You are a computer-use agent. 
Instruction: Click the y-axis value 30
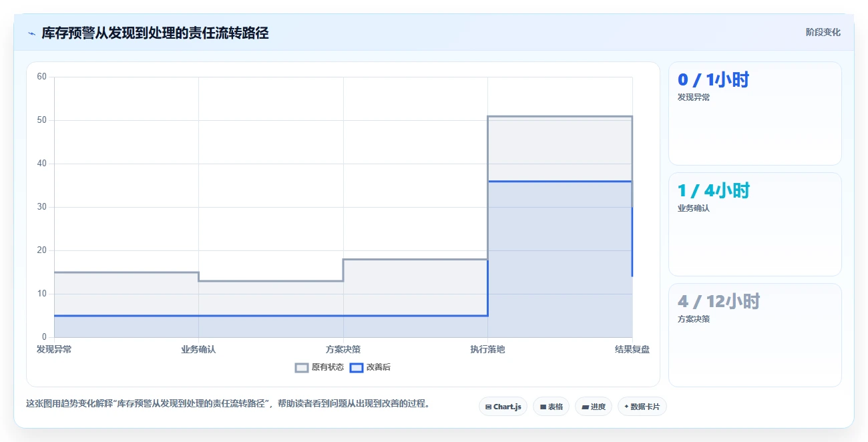tap(42, 207)
